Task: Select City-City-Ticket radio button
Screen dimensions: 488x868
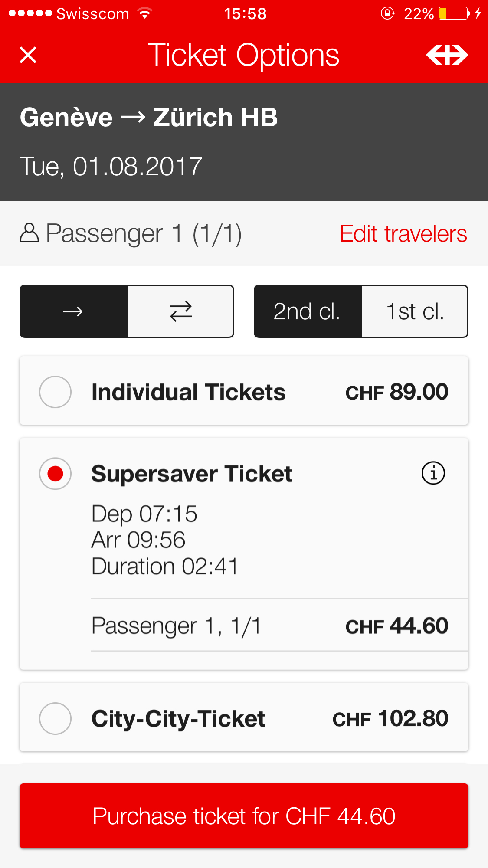Action: 55,718
